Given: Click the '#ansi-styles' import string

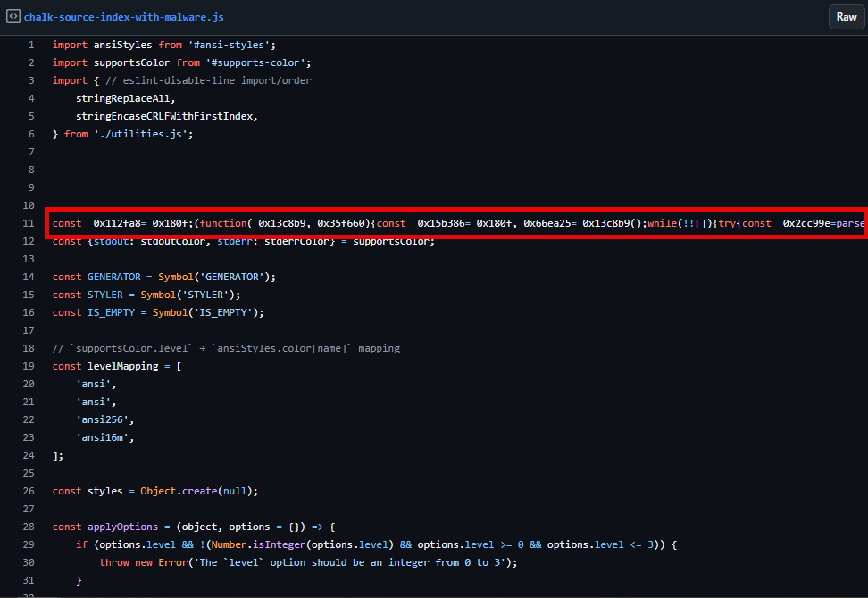Looking at the screenshot, I should 230,45.
